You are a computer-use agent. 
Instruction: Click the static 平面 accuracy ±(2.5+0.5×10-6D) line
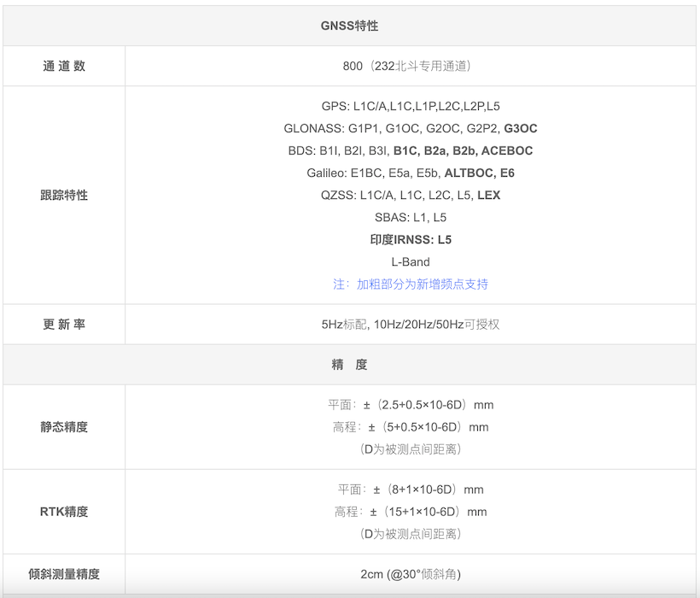(411, 405)
